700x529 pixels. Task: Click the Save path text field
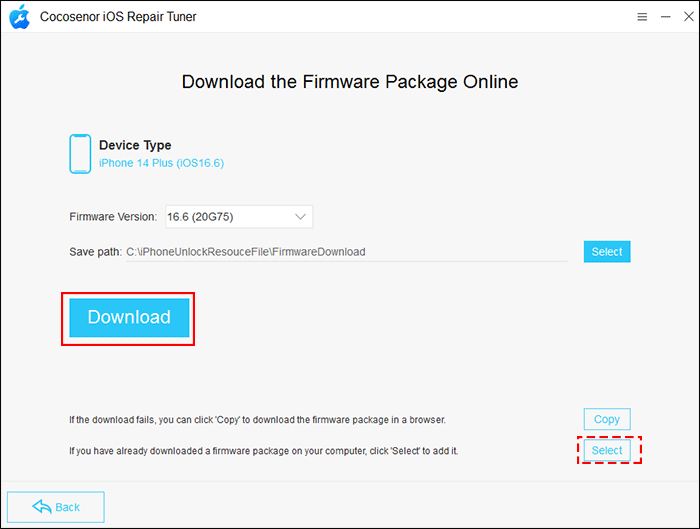346,252
